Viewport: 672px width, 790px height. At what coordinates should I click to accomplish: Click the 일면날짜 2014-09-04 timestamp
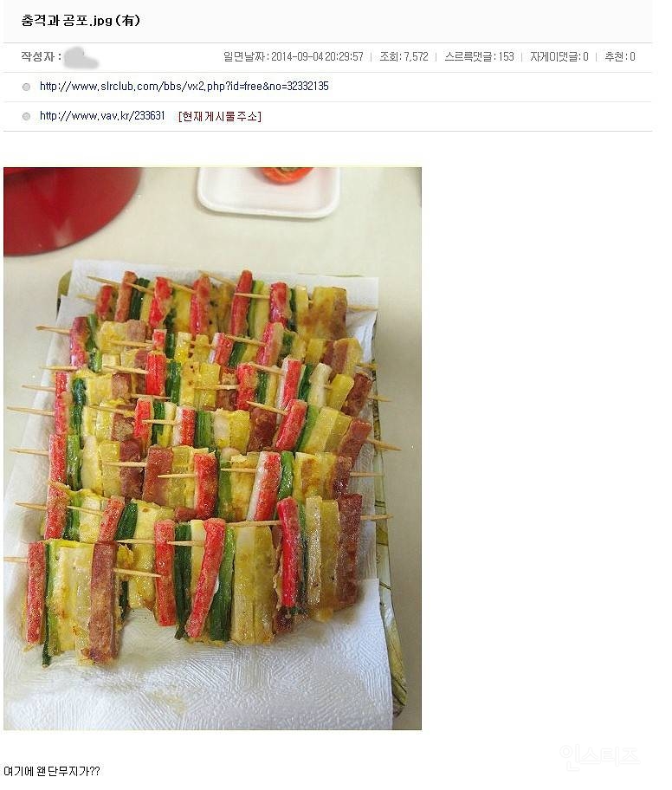click(x=294, y=56)
